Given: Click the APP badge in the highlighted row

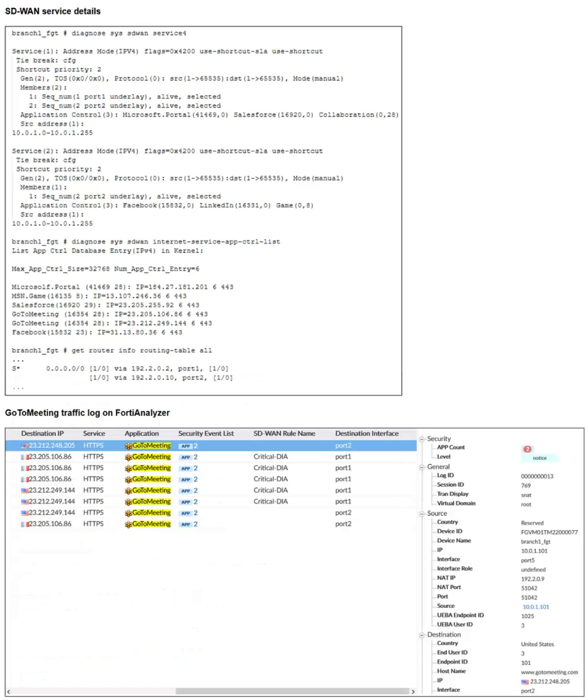Looking at the screenshot, I should (x=186, y=446).
